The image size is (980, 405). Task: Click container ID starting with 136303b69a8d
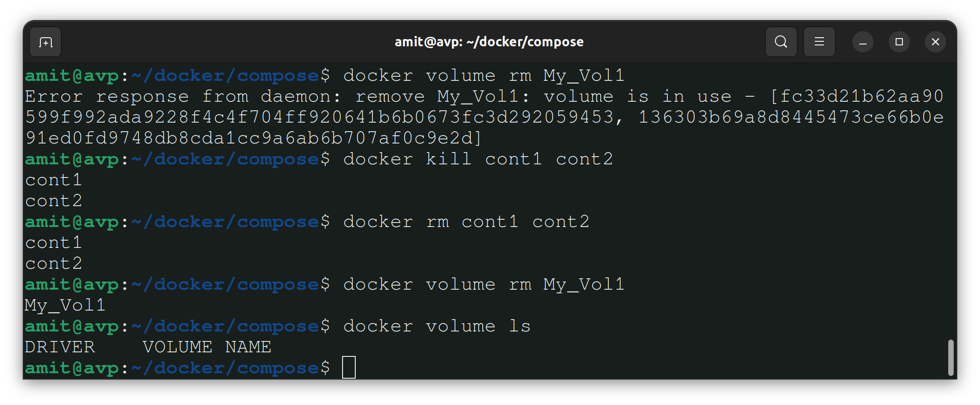pyautogui.click(x=485, y=128)
